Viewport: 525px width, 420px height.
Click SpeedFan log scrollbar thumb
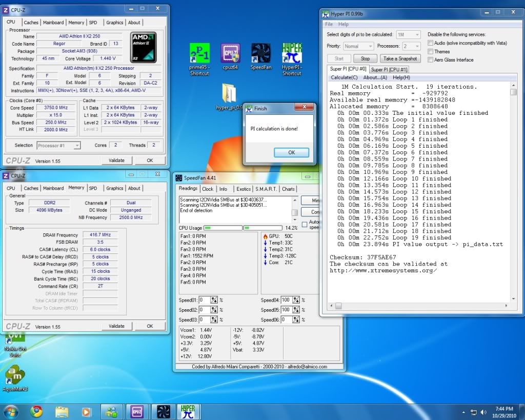click(295, 213)
